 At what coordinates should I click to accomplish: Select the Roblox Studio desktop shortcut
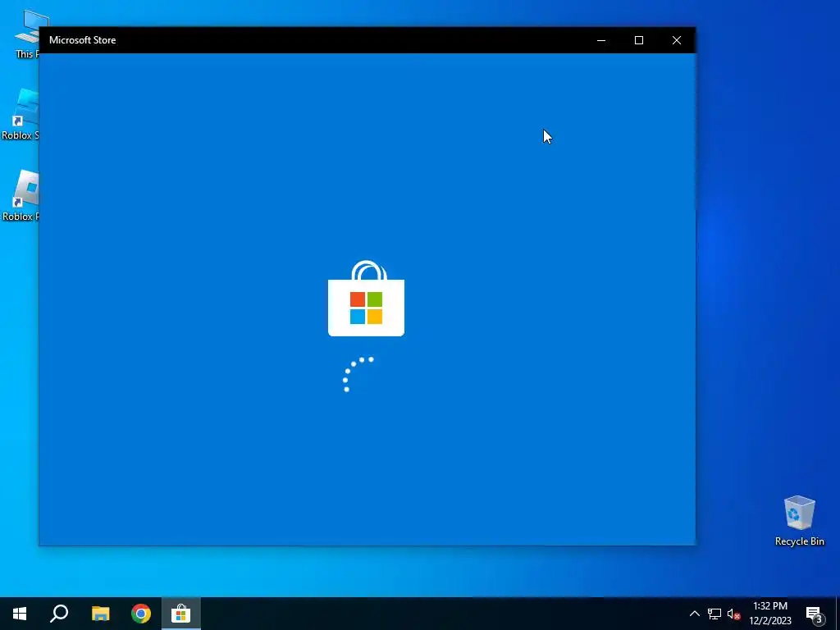pyautogui.click(x=21, y=114)
